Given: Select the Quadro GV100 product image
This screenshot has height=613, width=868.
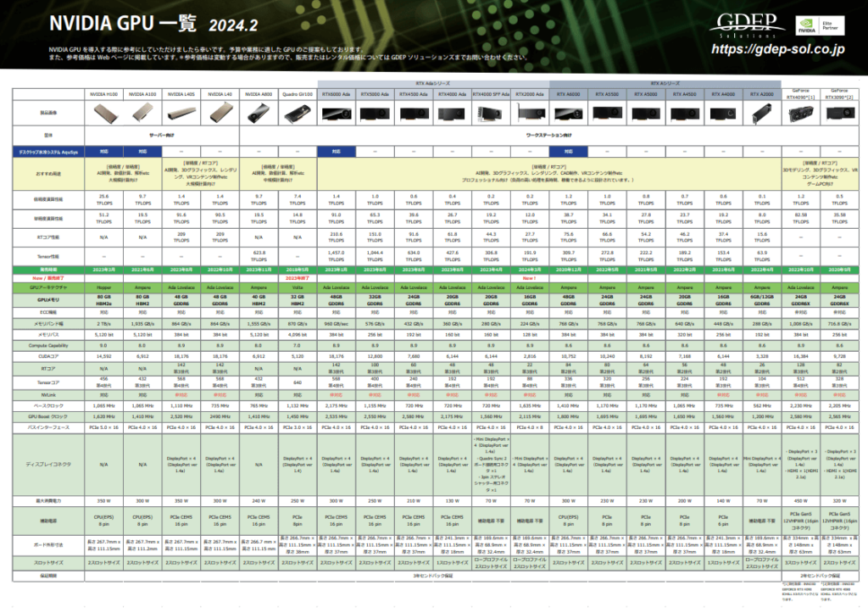Looking at the screenshot, I should pyautogui.click(x=297, y=113).
